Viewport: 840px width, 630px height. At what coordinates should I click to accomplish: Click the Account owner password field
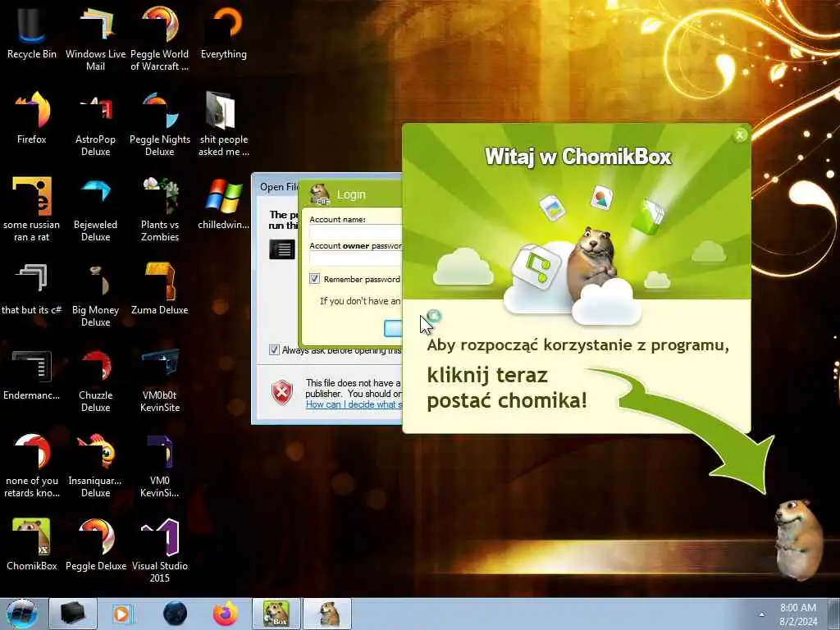click(x=356, y=258)
